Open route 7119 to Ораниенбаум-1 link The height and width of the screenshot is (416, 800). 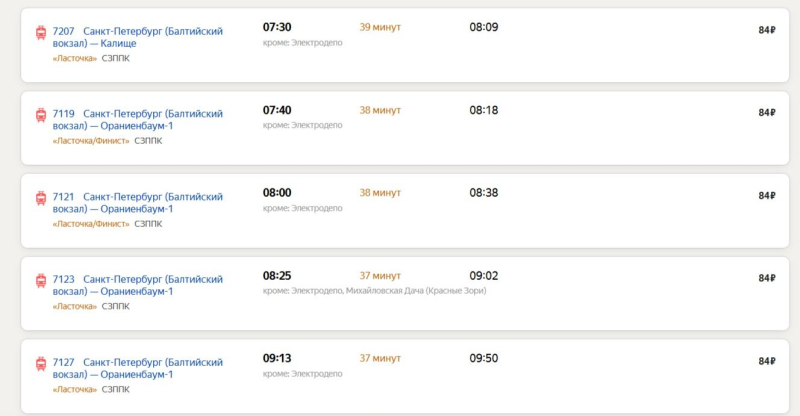click(x=138, y=120)
